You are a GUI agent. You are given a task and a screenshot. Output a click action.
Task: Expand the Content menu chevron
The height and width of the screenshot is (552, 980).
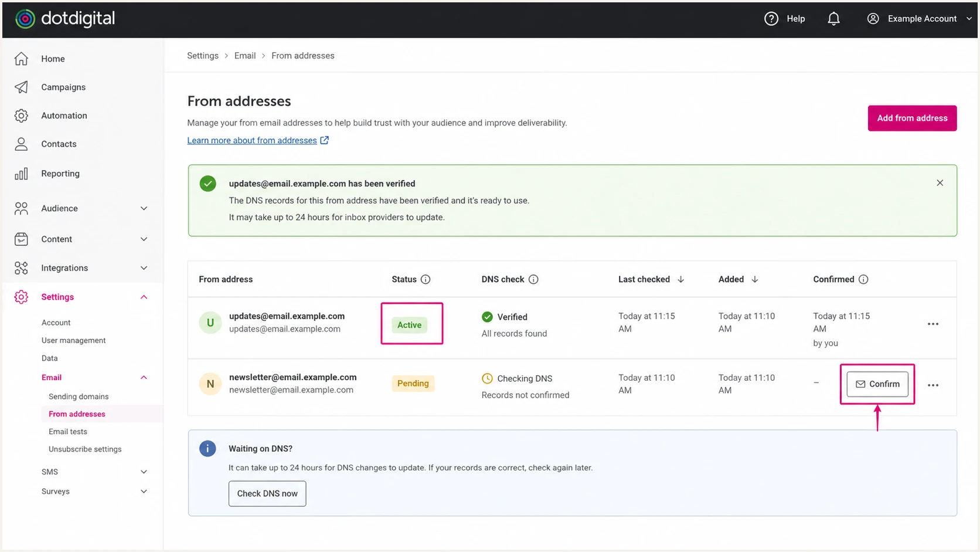[x=144, y=239]
